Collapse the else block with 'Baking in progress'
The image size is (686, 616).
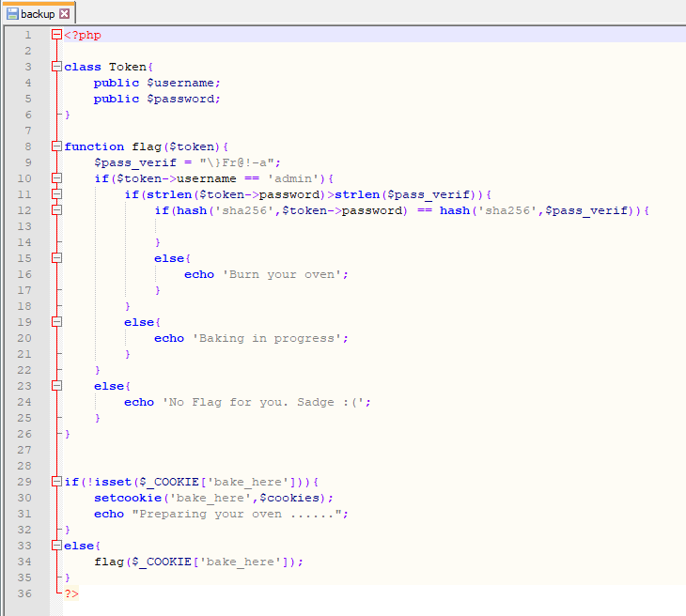[x=57, y=322]
